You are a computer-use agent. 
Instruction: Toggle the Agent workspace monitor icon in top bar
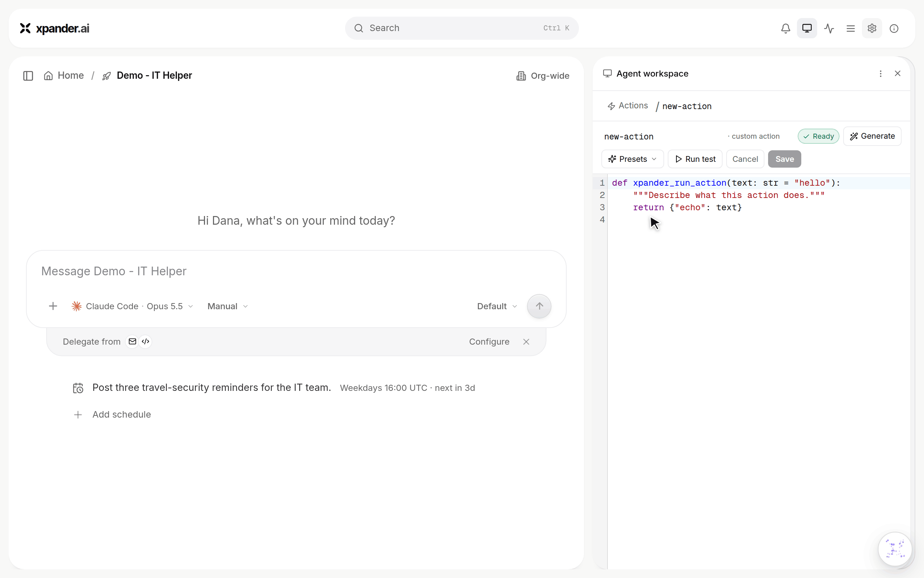(807, 28)
